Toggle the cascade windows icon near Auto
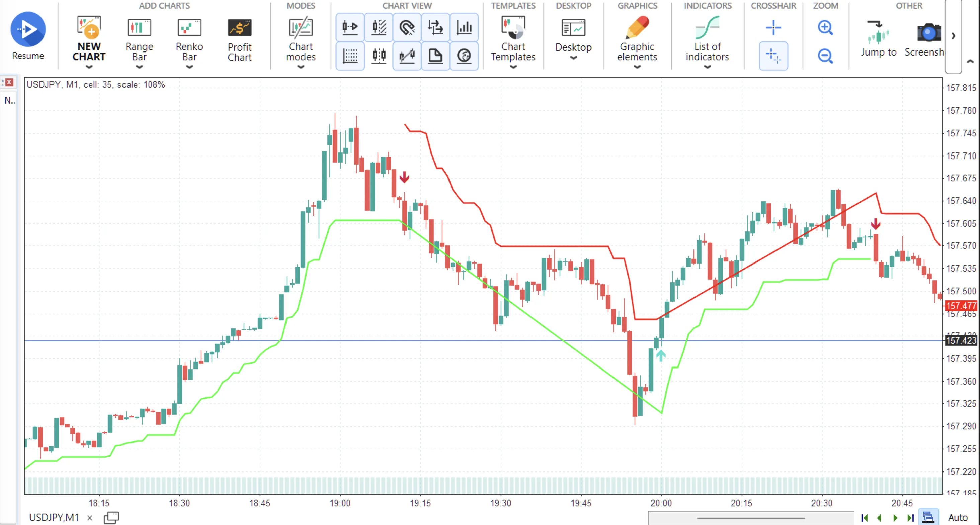 click(x=928, y=517)
